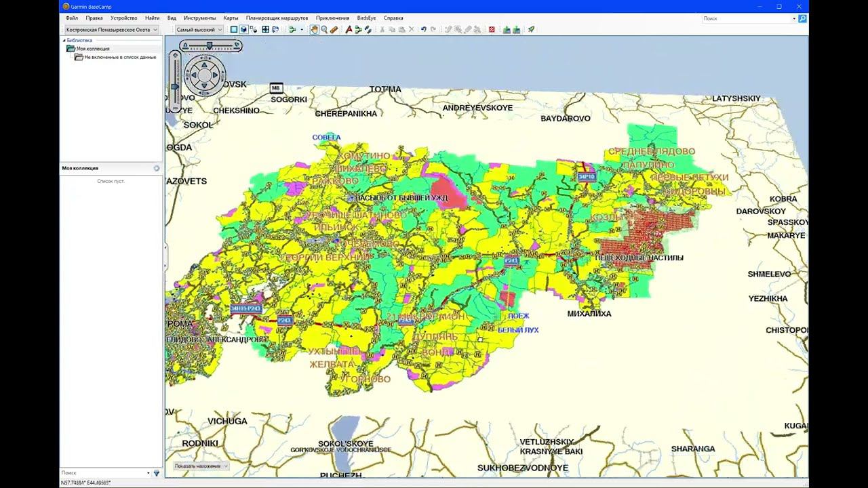The width and height of the screenshot is (868, 488).
Task: Click the vertical zoom slider handle
Action: (175, 87)
